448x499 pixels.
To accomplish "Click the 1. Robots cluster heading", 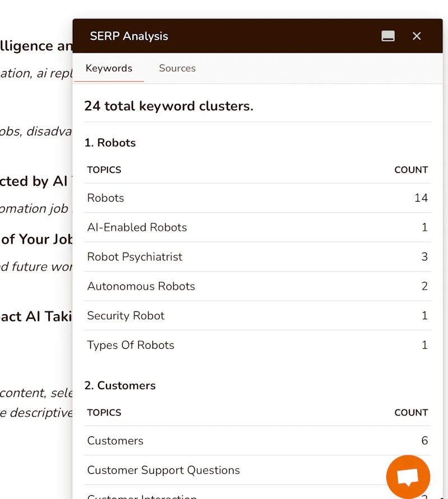I will coord(110,143).
